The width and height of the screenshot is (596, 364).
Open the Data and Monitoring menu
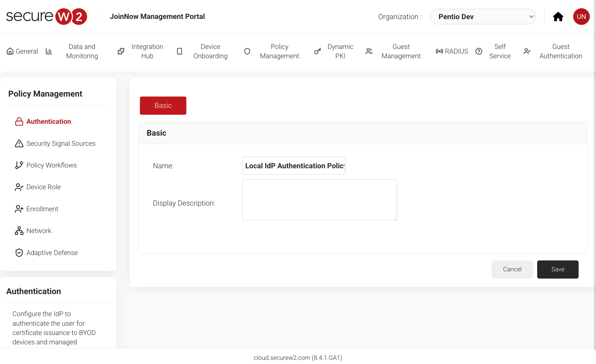82,51
